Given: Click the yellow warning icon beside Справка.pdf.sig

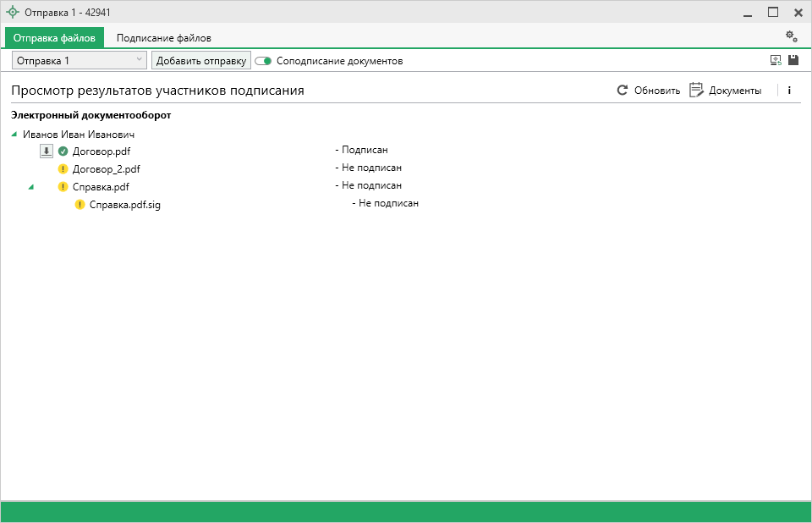Looking at the screenshot, I should coord(80,204).
